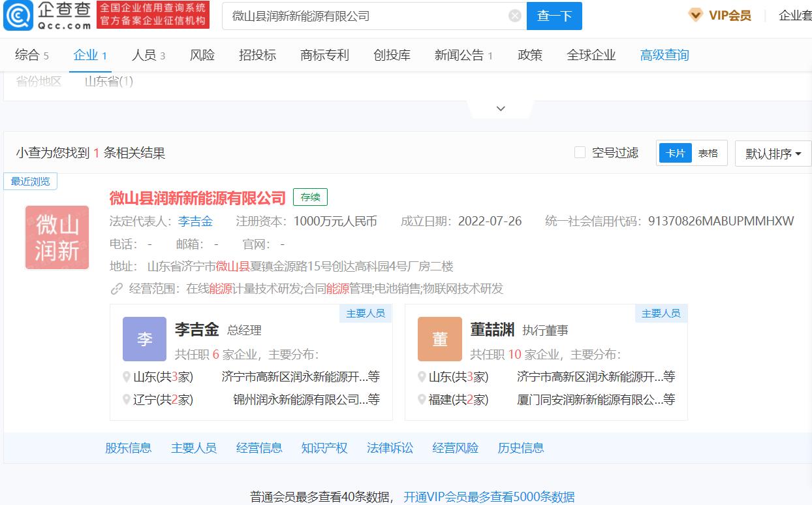Click the 1000万元人民币 registered capital value
The width and height of the screenshot is (812, 505).
[x=336, y=221]
